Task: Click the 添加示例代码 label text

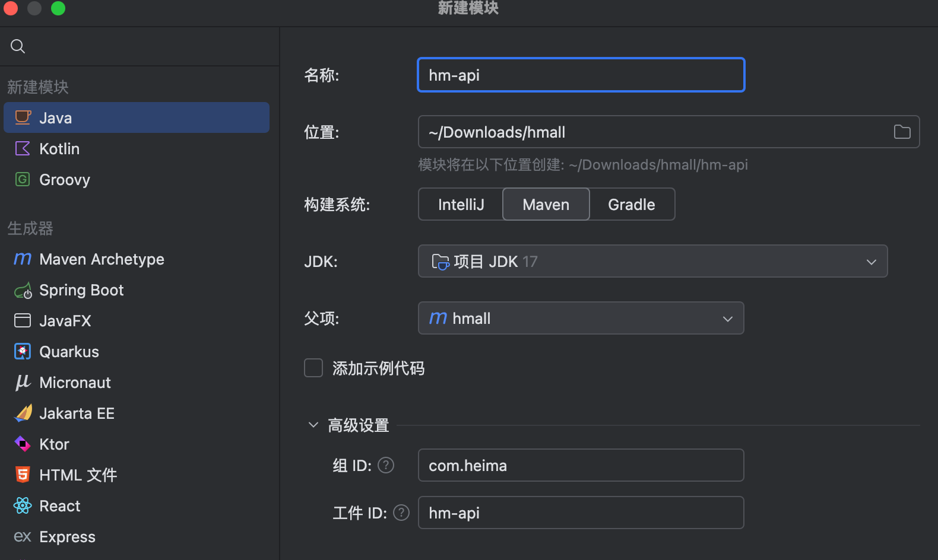Action: (x=379, y=368)
